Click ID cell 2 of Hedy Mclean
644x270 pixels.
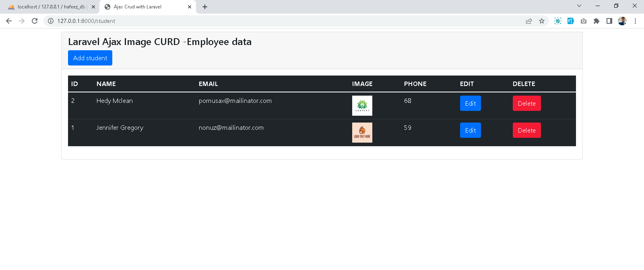[x=73, y=101]
